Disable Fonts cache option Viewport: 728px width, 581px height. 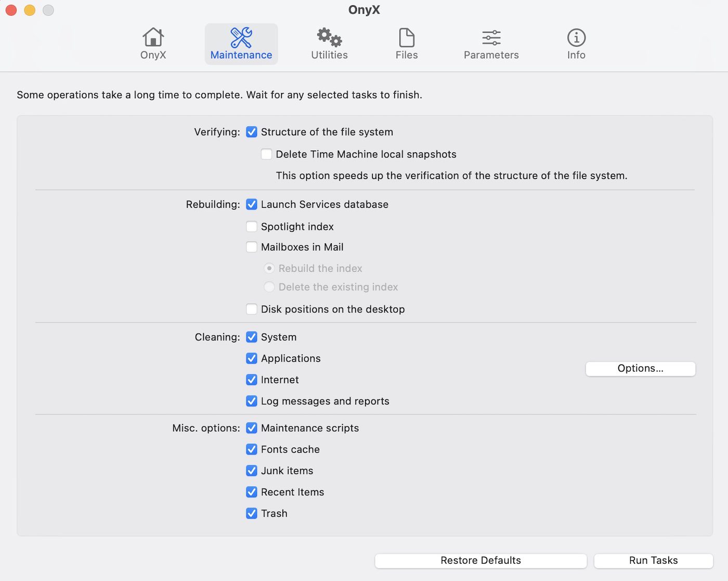pyautogui.click(x=252, y=450)
